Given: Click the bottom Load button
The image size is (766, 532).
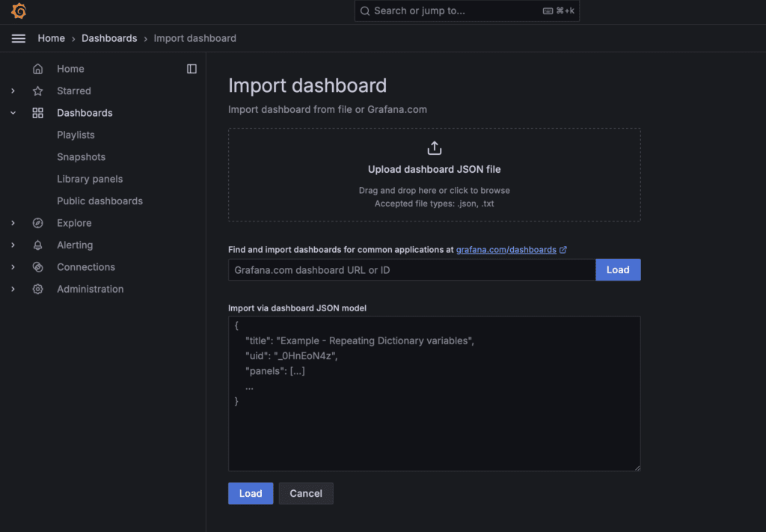Looking at the screenshot, I should [251, 493].
